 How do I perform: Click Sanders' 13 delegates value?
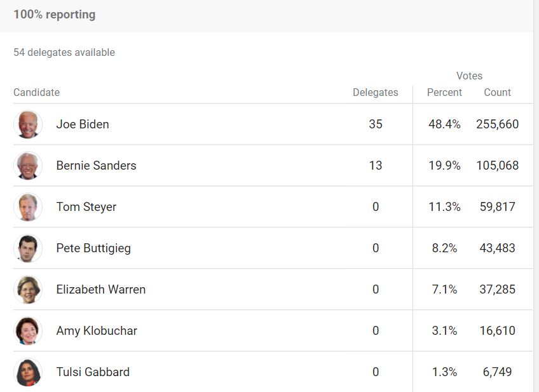376,165
